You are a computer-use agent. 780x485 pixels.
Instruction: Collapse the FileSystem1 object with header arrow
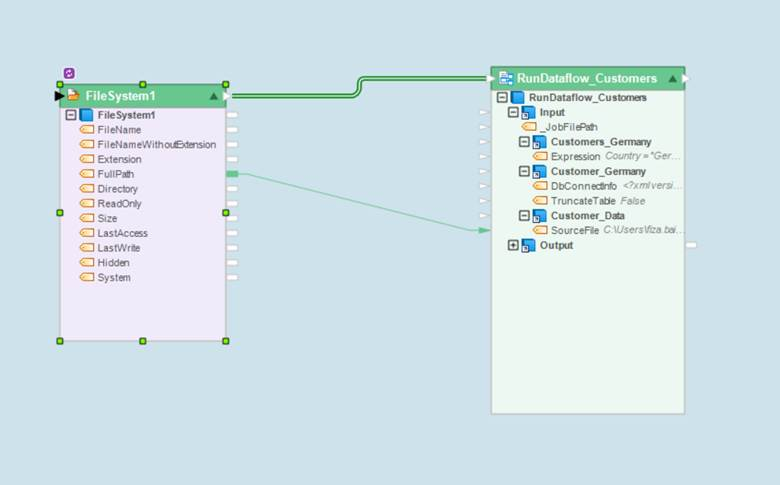(x=213, y=96)
